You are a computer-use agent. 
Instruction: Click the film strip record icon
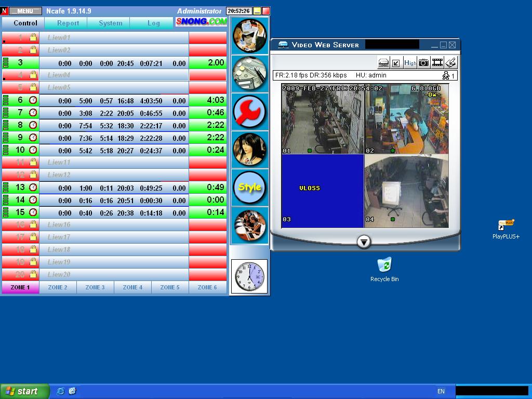pos(437,63)
